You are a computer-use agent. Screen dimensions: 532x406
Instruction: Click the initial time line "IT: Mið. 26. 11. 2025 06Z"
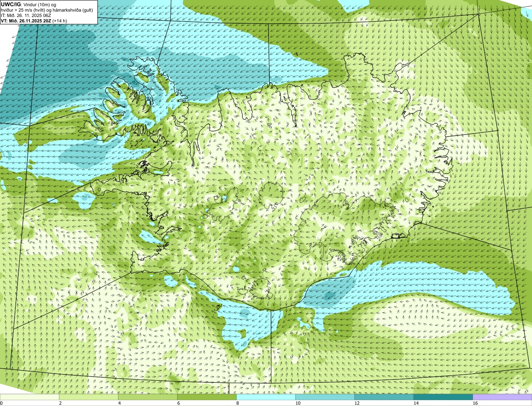click(x=26, y=15)
